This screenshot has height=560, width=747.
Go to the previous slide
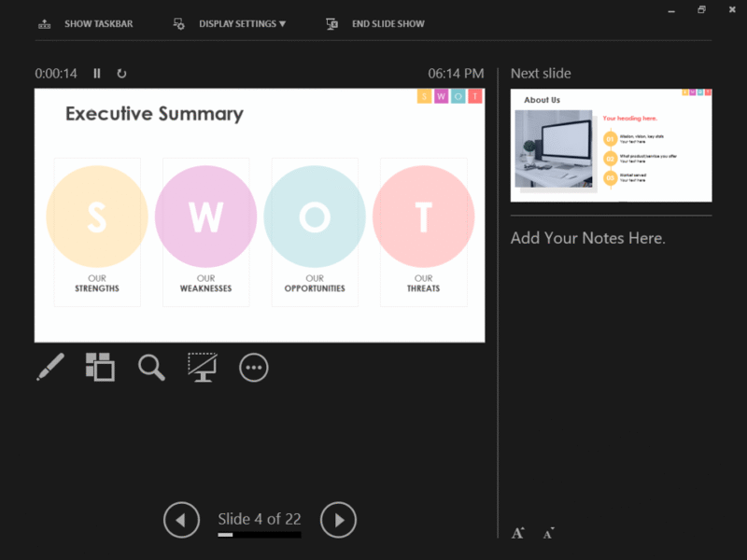coord(181,520)
